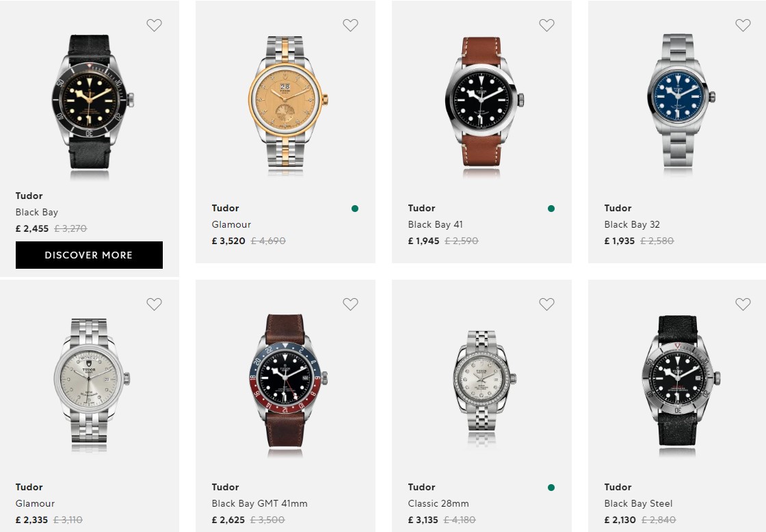Favorite the Tudor Black Bay watch

pos(155,25)
